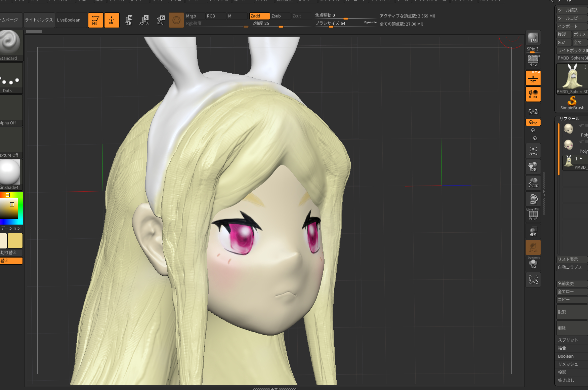Click the Frame (フレーム) view button
The image size is (588, 390).
click(x=533, y=151)
